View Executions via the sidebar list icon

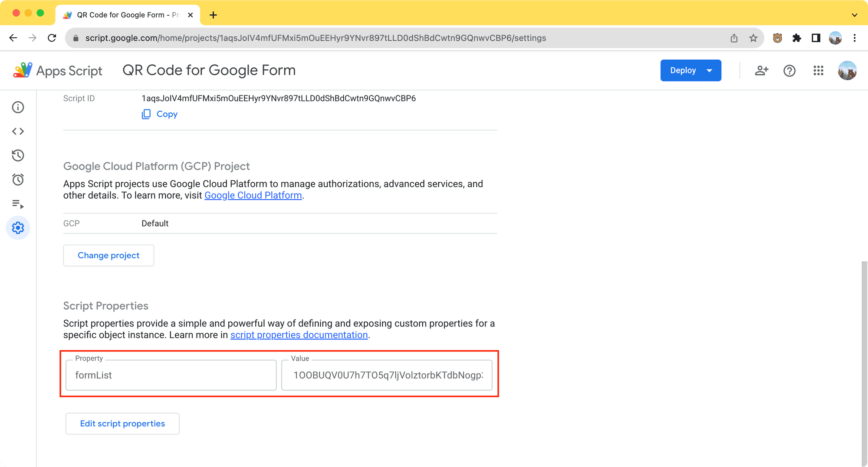(18, 204)
